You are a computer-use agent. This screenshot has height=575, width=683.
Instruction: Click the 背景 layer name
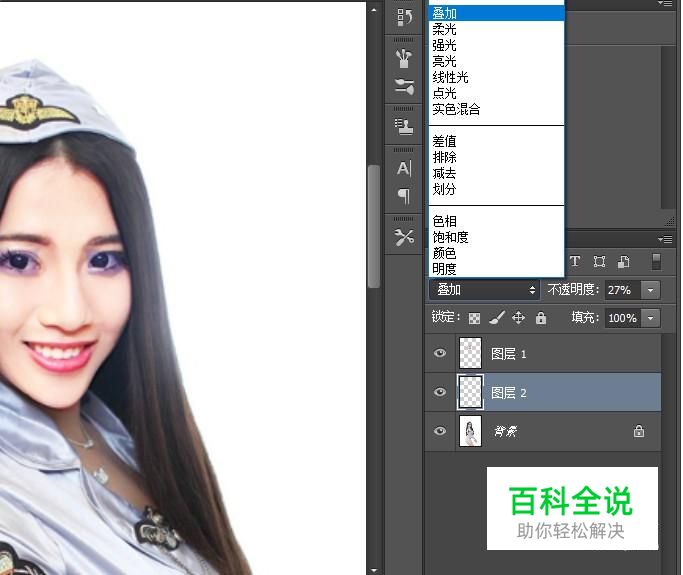pos(505,432)
